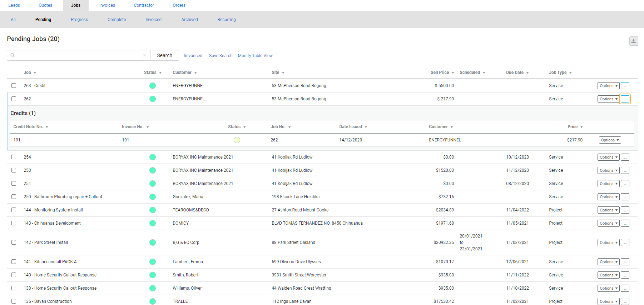
Task: Expand job 253 details with ellipsis button
Action: [625, 170]
